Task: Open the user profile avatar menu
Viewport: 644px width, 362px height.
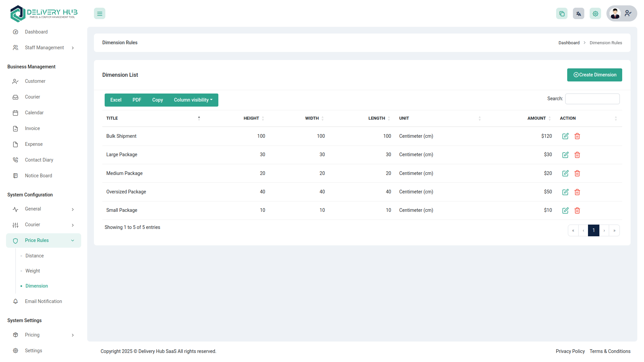Action: pos(615,13)
